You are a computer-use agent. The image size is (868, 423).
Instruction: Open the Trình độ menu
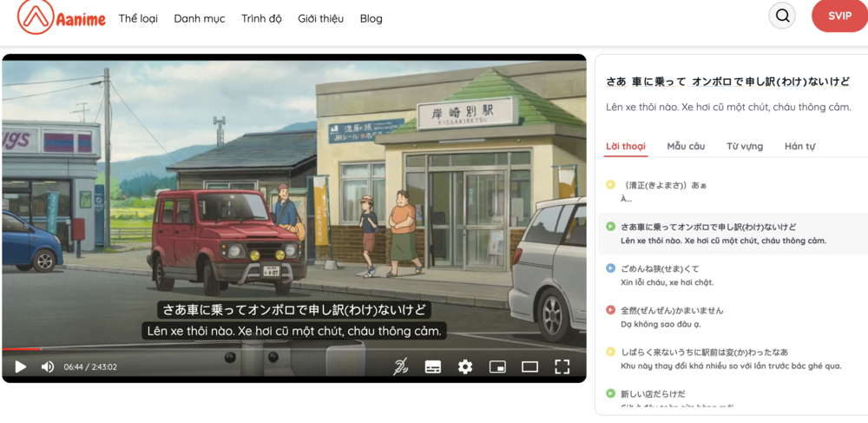tap(261, 18)
